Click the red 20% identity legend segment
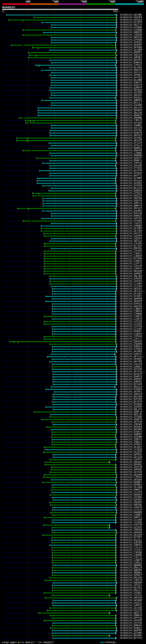This screenshot has height=644, width=146. click(16, 4)
